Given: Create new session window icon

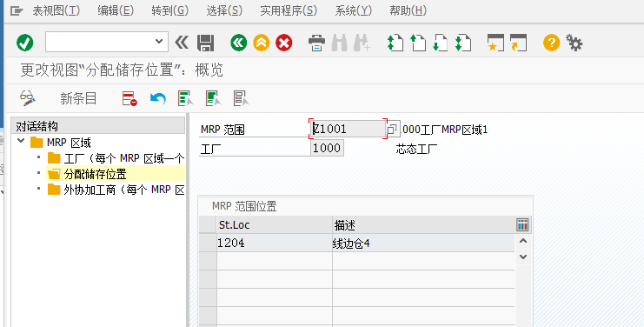Looking at the screenshot, I should click(x=495, y=43).
